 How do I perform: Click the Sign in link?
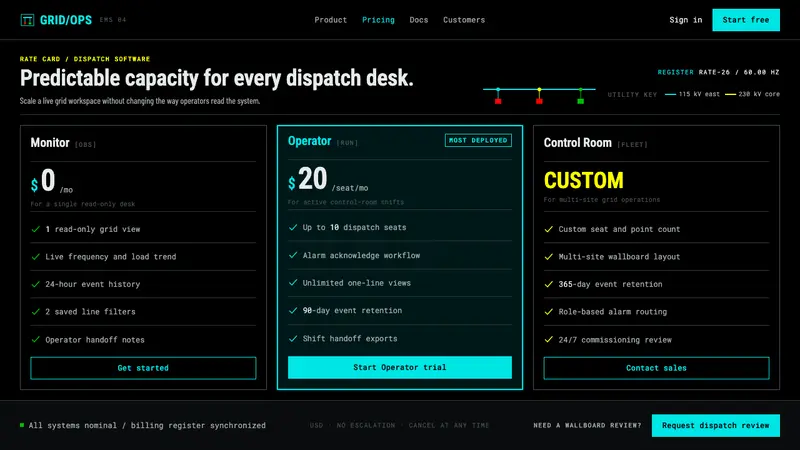(686, 20)
